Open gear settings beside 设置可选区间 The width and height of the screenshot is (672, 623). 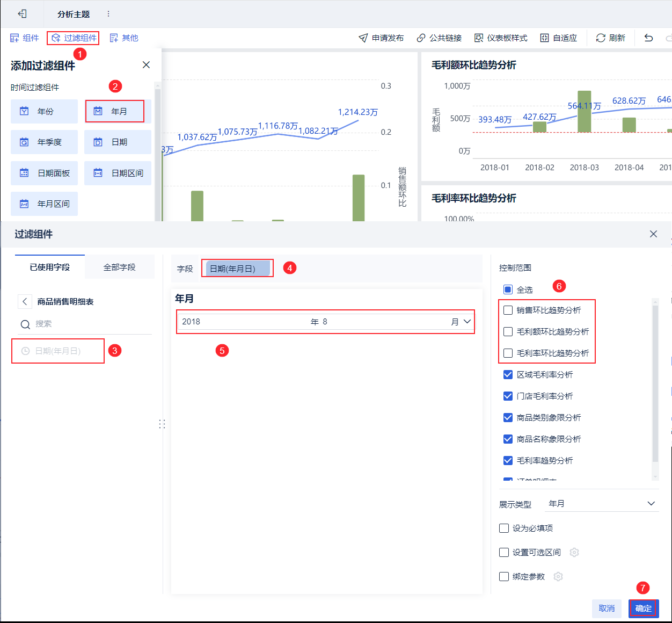(574, 553)
